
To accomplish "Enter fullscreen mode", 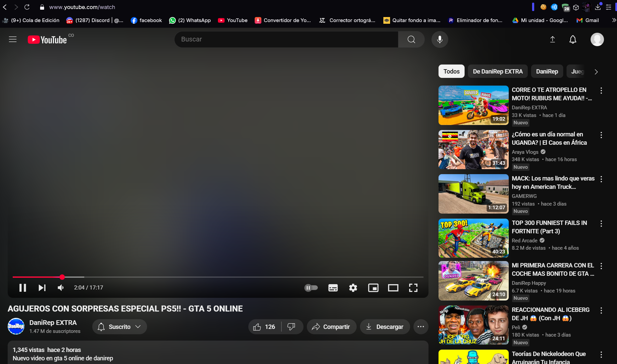I will click(413, 287).
